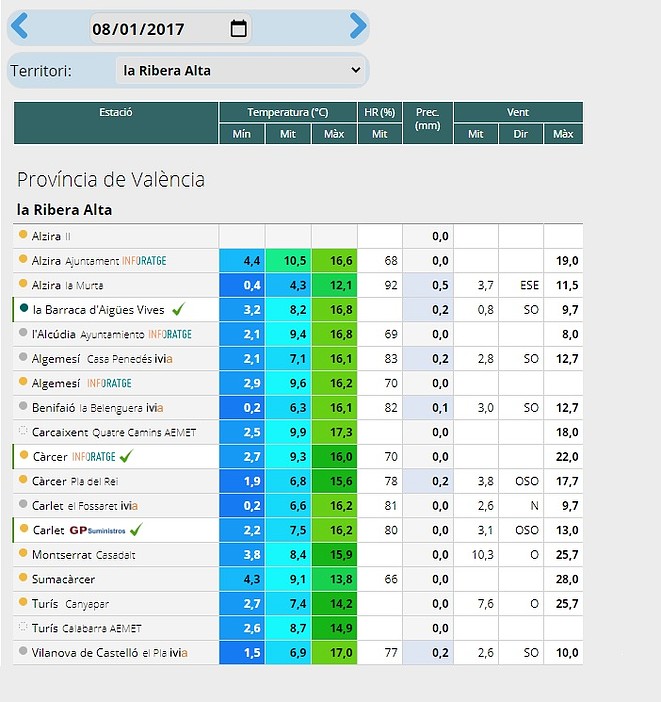Open Algemesí INFORATGE station
This screenshot has height=702, width=661.
(82, 383)
